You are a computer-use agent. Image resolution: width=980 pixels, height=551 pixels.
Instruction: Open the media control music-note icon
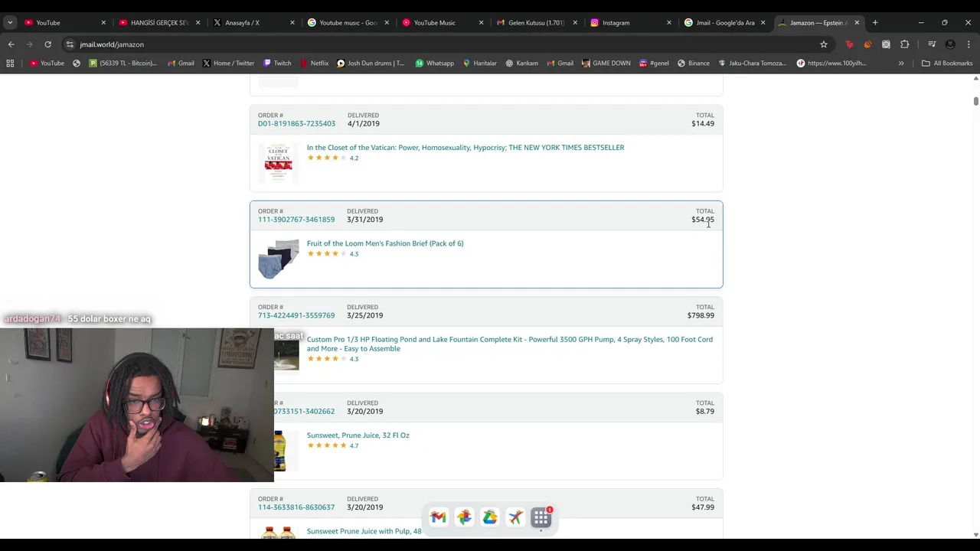click(932, 44)
